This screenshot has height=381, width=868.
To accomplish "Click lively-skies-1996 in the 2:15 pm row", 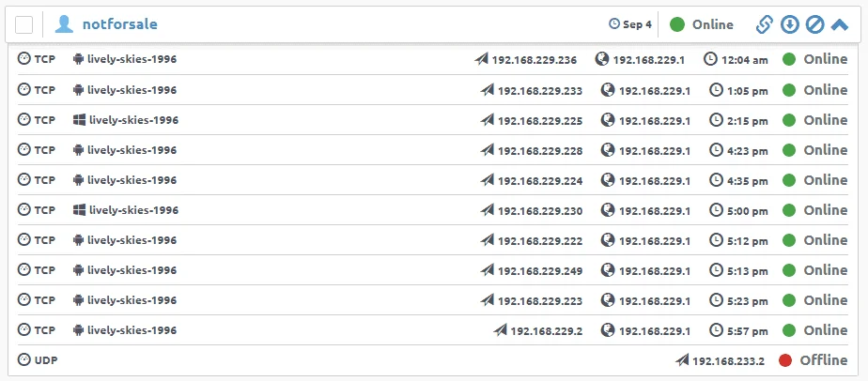I will (x=133, y=120).
